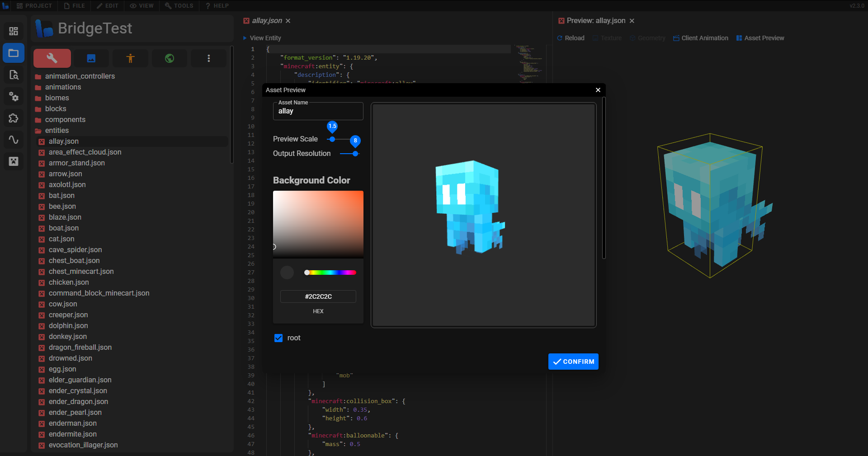
Task: Open the HELP menu
Action: [217, 6]
